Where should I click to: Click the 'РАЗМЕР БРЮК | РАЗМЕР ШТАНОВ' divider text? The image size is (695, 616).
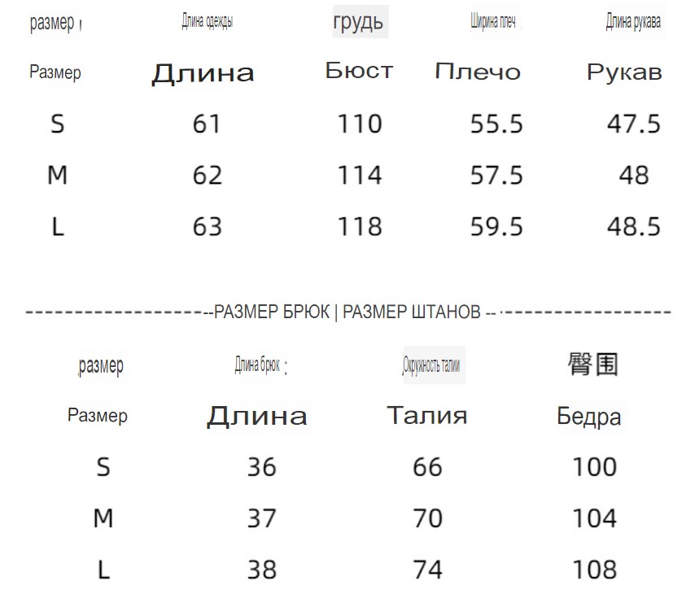click(347, 312)
